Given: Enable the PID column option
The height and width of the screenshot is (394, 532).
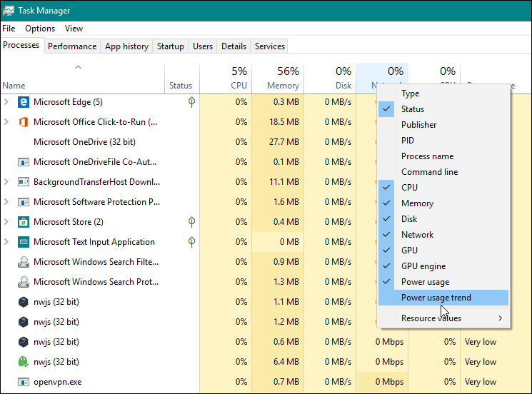Looking at the screenshot, I should 443,141.
